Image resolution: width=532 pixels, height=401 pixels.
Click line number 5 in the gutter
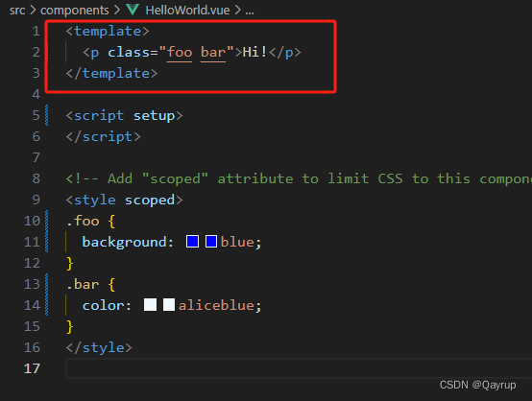coord(36,115)
